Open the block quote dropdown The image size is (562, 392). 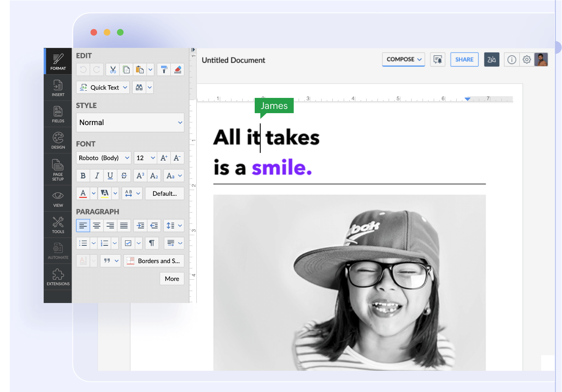coord(111,261)
